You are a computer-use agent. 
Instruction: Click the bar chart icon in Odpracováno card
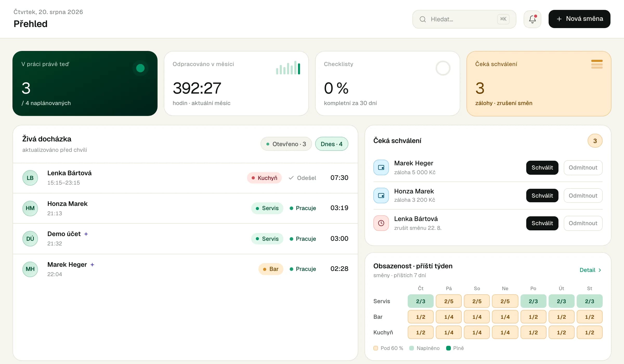coord(288,68)
